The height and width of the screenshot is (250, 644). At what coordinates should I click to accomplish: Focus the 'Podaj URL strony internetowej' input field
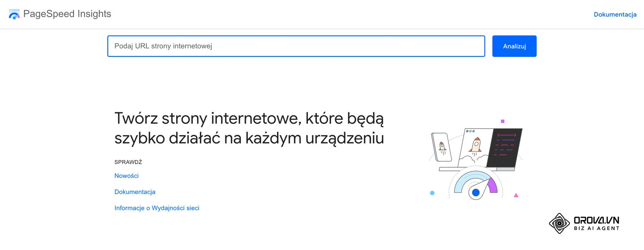296,46
